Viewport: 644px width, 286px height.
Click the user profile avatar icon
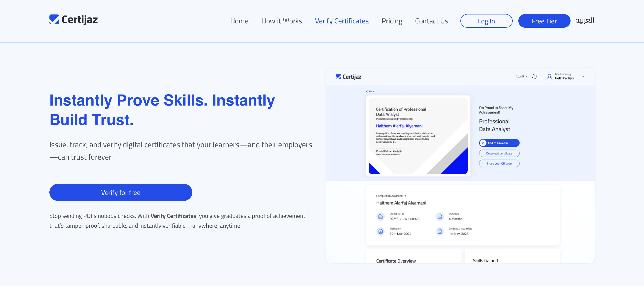(549, 76)
